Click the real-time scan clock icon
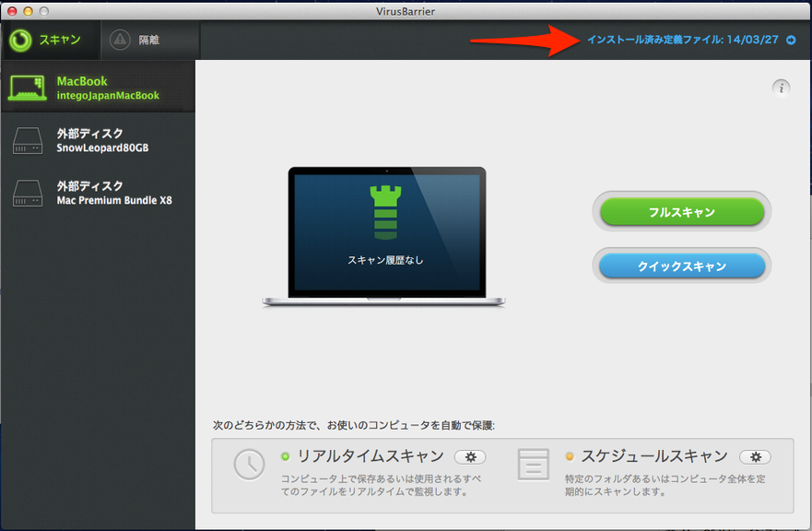Screen dimensions: 812x531 [x=249, y=465]
